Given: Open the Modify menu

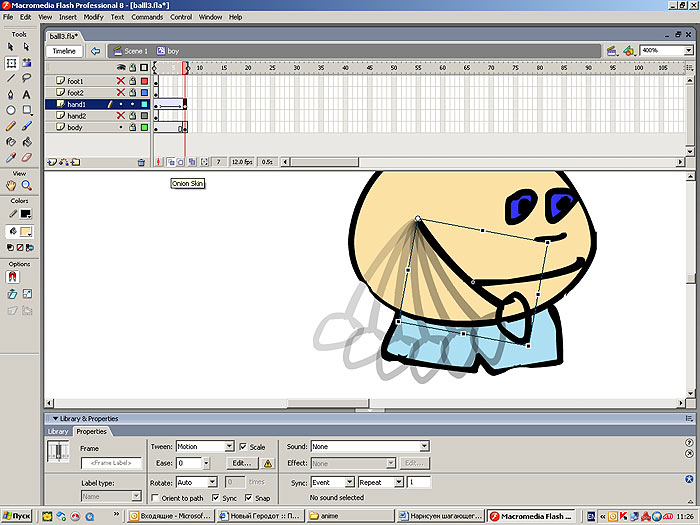Looking at the screenshot, I should tap(93, 17).
